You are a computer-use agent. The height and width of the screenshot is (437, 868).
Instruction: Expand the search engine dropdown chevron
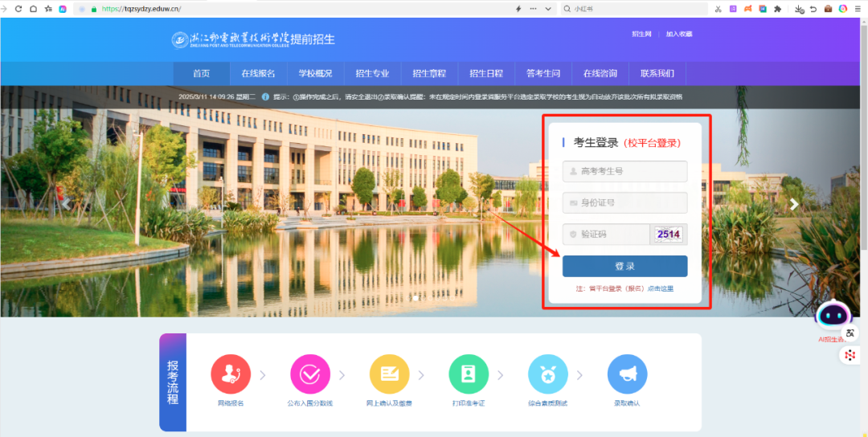549,8
